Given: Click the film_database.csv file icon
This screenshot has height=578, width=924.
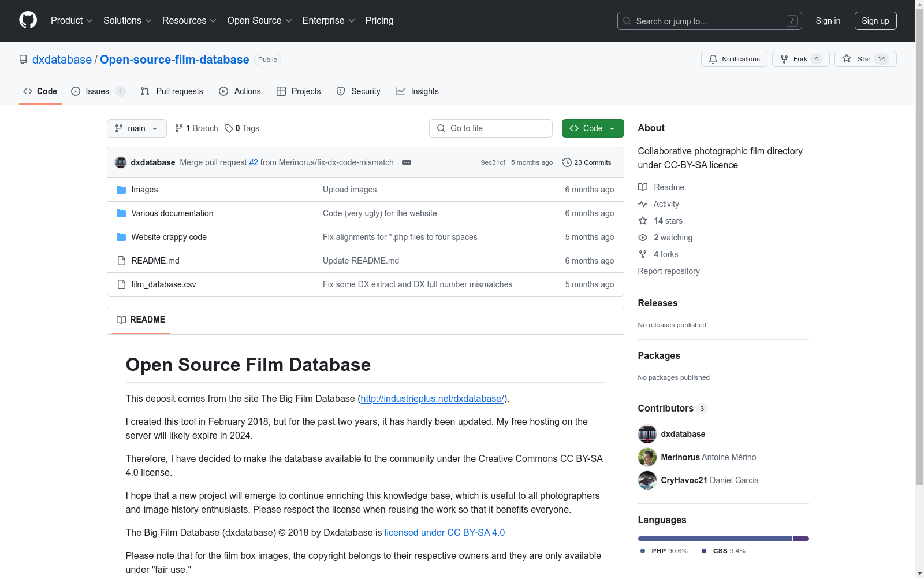Looking at the screenshot, I should click(x=121, y=284).
